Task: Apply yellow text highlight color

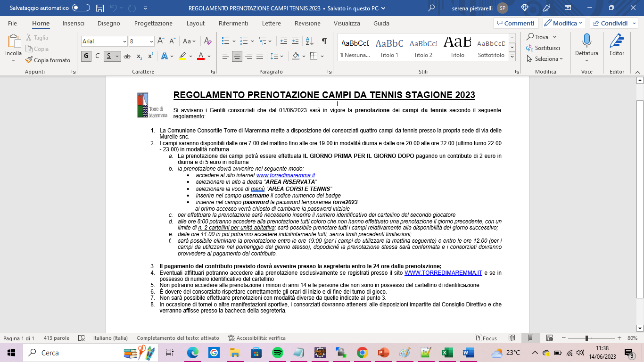Action: click(x=182, y=56)
